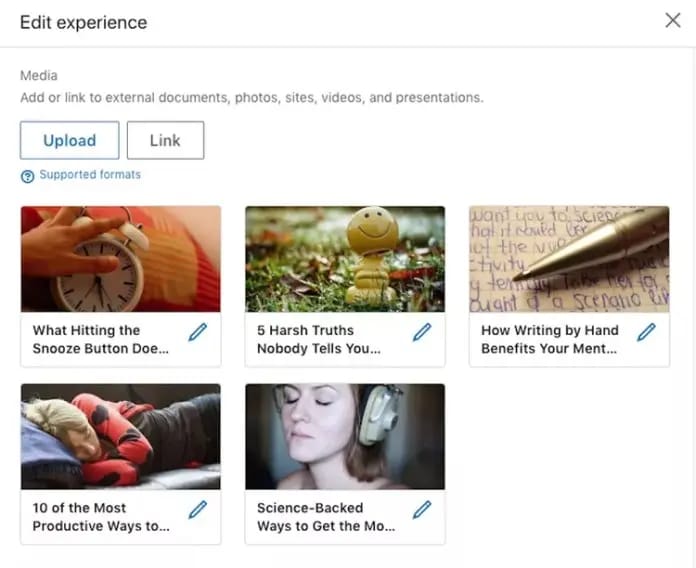This screenshot has height=568, width=696.
Task: Click the Upload button
Action: point(70,140)
